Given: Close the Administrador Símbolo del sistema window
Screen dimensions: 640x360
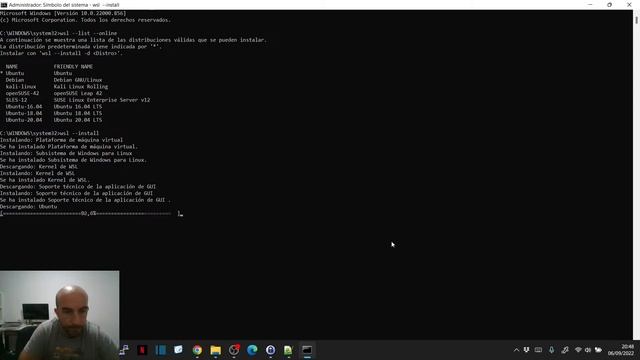Looking at the screenshot, I should coord(629,5).
